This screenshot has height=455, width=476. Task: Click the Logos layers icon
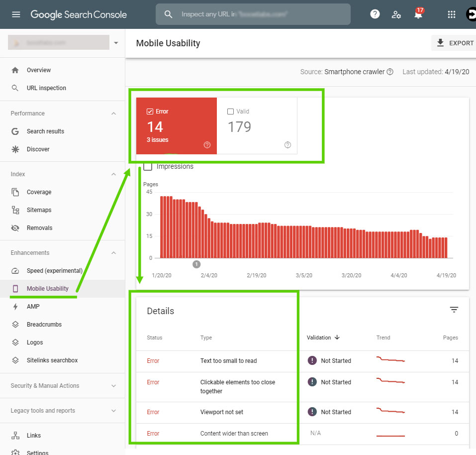pos(15,342)
